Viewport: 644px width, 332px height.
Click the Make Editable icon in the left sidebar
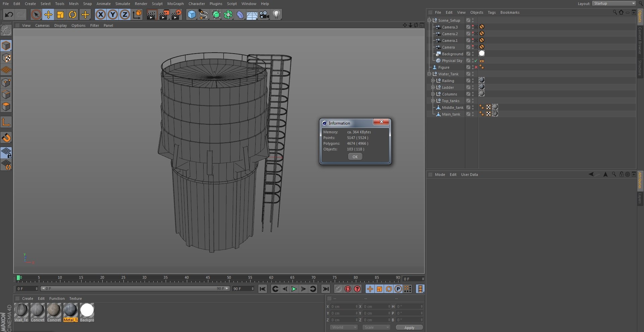pyautogui.click(x=6, y=30)
